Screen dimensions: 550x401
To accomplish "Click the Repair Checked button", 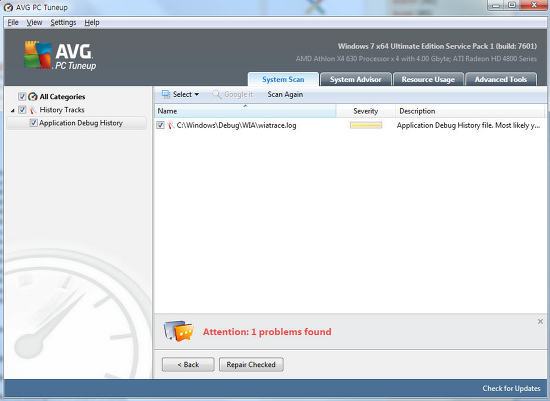I will pyautogui.click(x=251, y=365).
